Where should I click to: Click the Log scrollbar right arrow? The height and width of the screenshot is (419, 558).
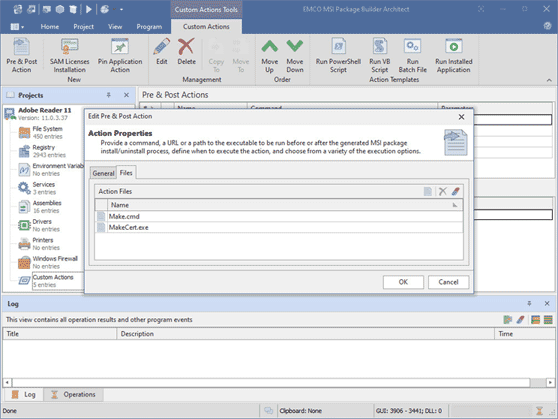551,383
